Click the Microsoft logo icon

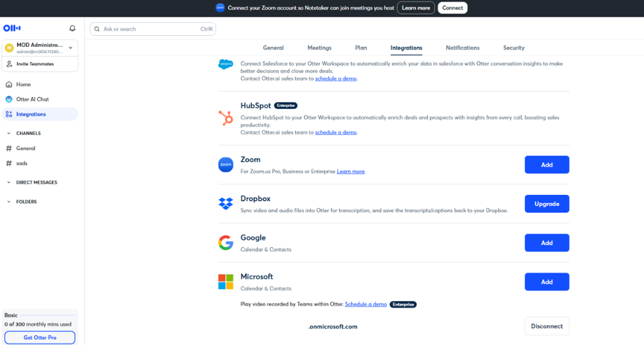coord(226,282)
